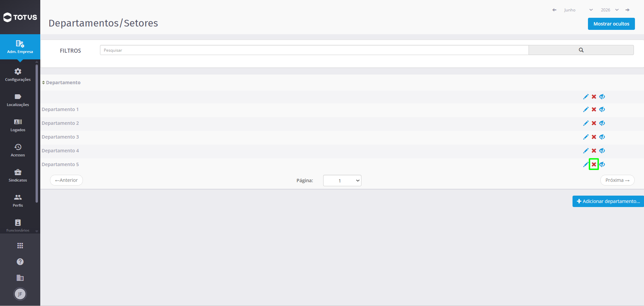Delete Departamento 3 with the red X
644x306 pixels.
click(x=594, y=137)
